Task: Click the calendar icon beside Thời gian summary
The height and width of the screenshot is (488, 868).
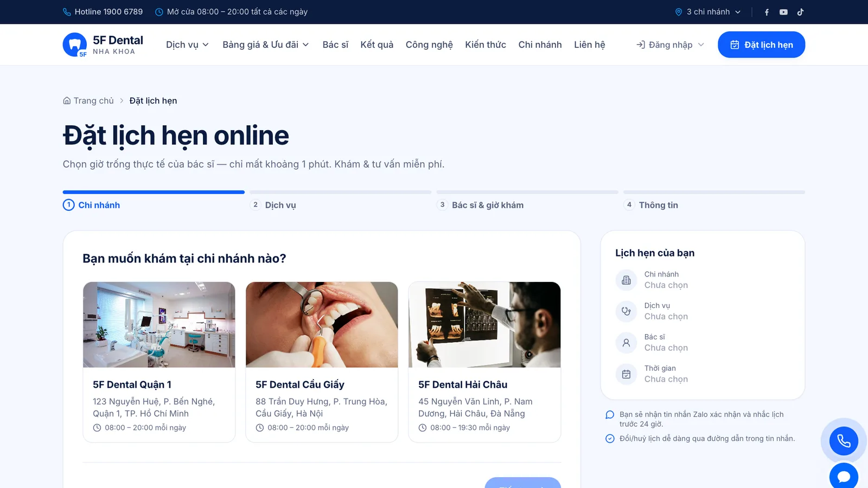Action: pyautogui.click(x=626, y=374)
